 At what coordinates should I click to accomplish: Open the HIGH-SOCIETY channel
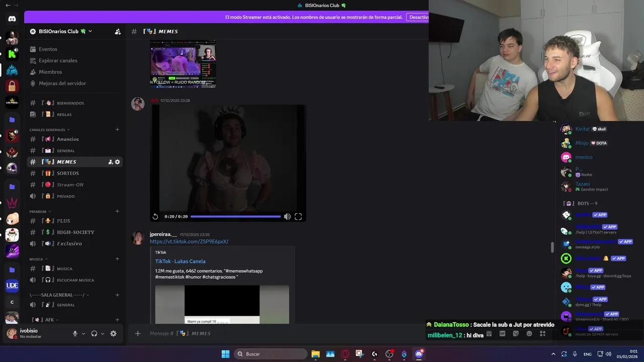click(x=75, y=232)
